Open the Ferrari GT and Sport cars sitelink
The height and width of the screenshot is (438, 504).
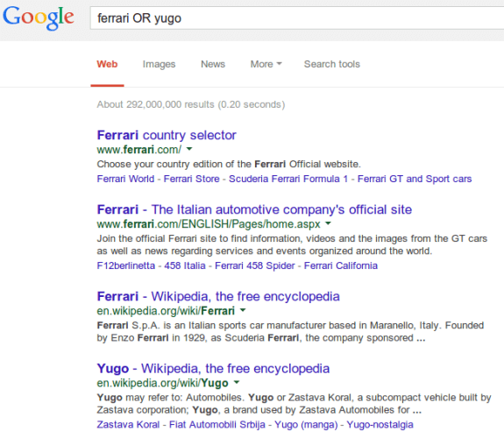coord(415,179)
